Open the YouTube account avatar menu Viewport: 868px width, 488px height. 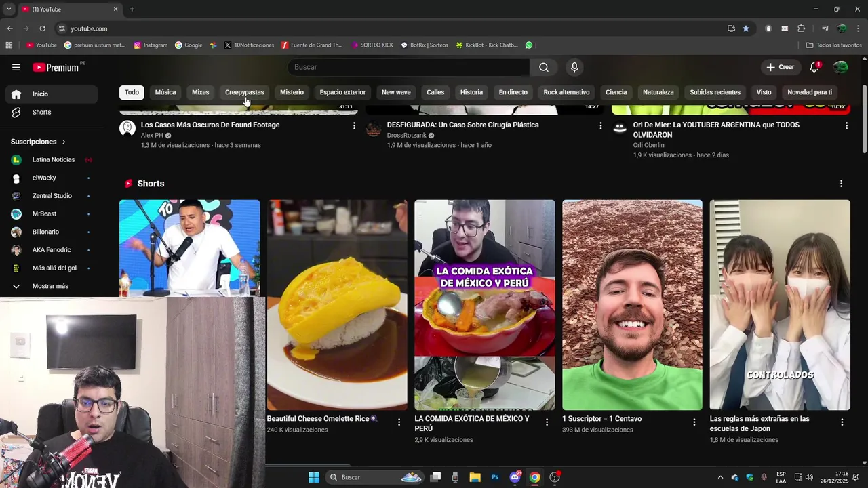point(841,67)
